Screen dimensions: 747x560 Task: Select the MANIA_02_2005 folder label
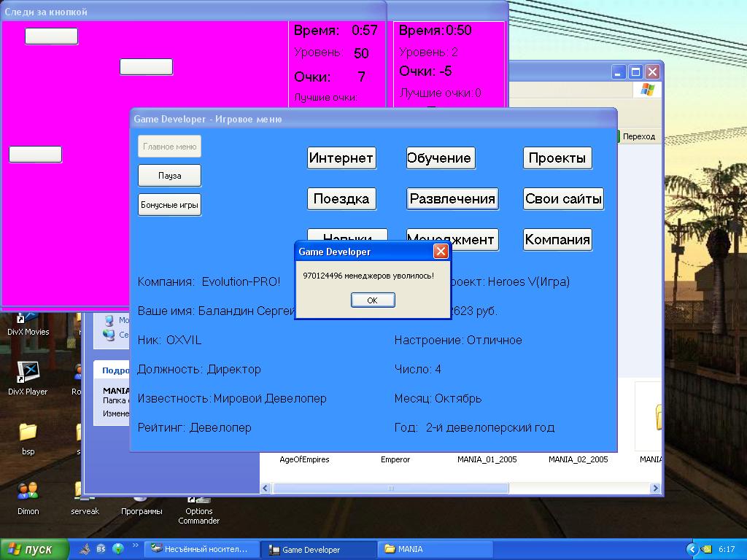578,459
